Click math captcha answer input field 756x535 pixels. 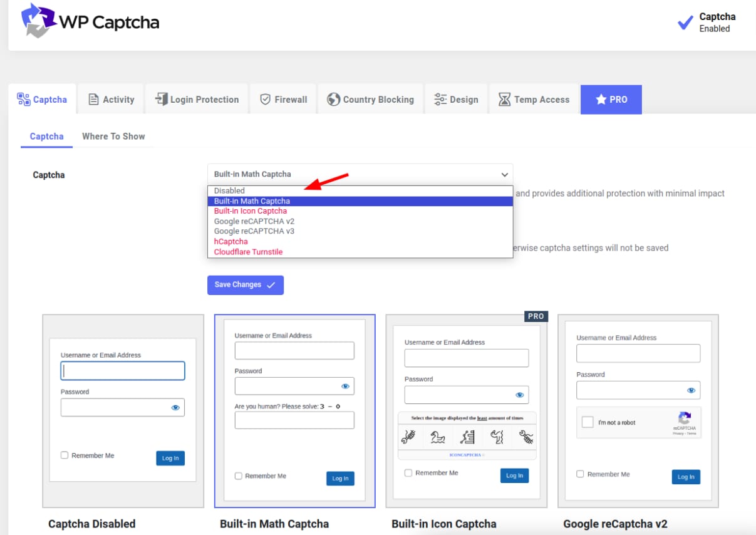294,420
